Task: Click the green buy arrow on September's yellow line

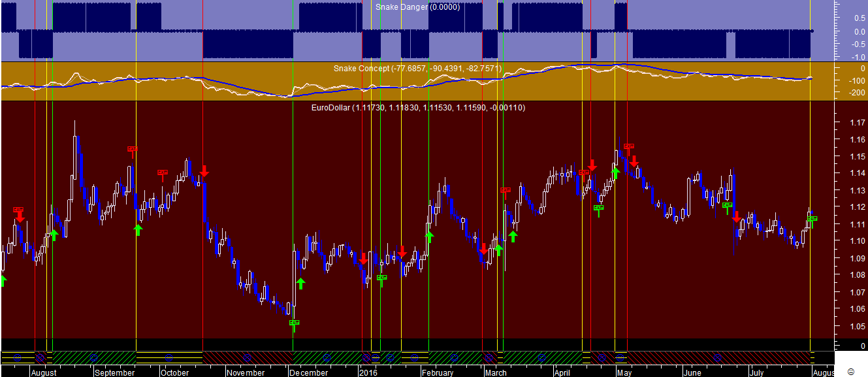Action: tap(138, 229)
